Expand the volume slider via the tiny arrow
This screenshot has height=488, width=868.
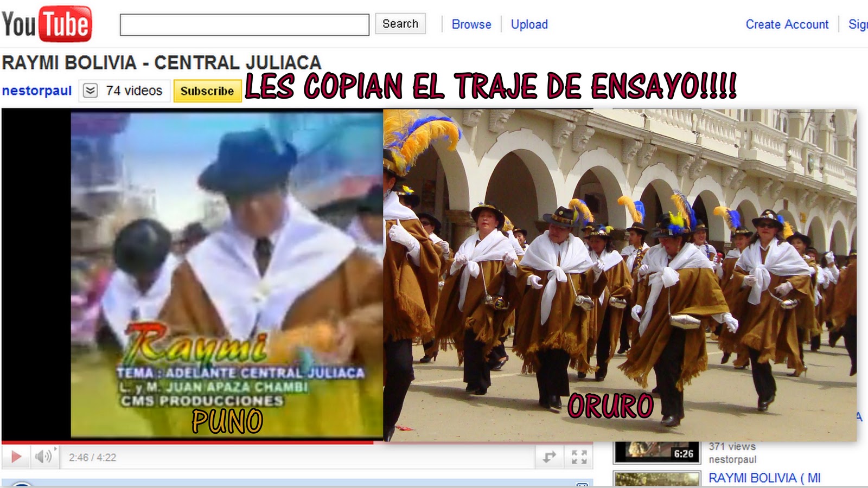tap(56, 449)
